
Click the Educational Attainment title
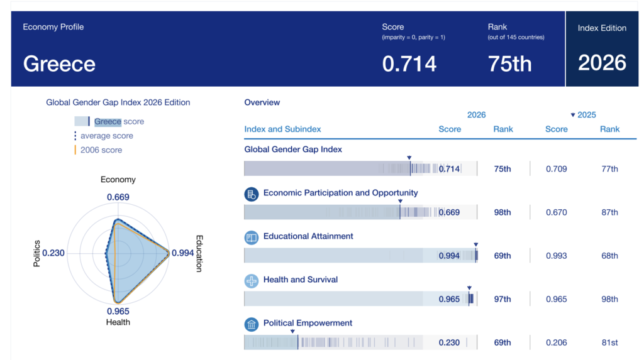click(x=308, y=236)
